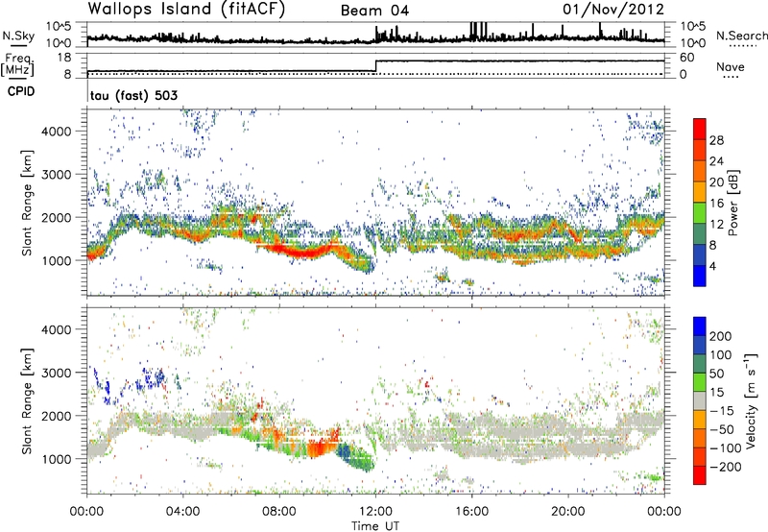The image size is (768, 532).
Task: Click the 'Wallops Island (fitACF)' plot title
Action: coord(186,9)
